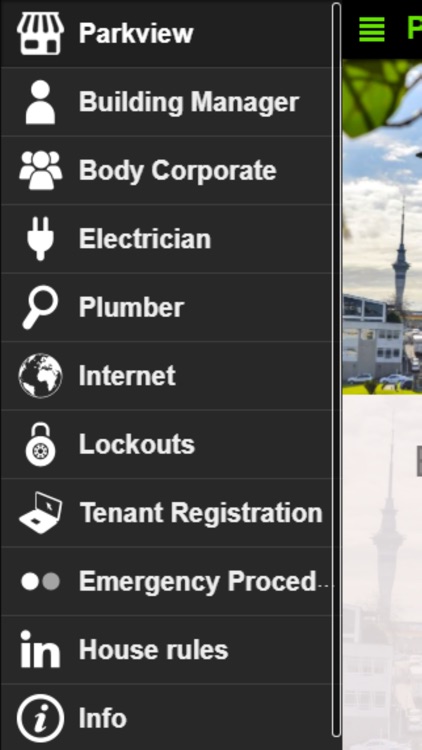Click the side menu vertical scrollbar
The height and width of the screenshot is (750, 422).
(x=337, y=369)
